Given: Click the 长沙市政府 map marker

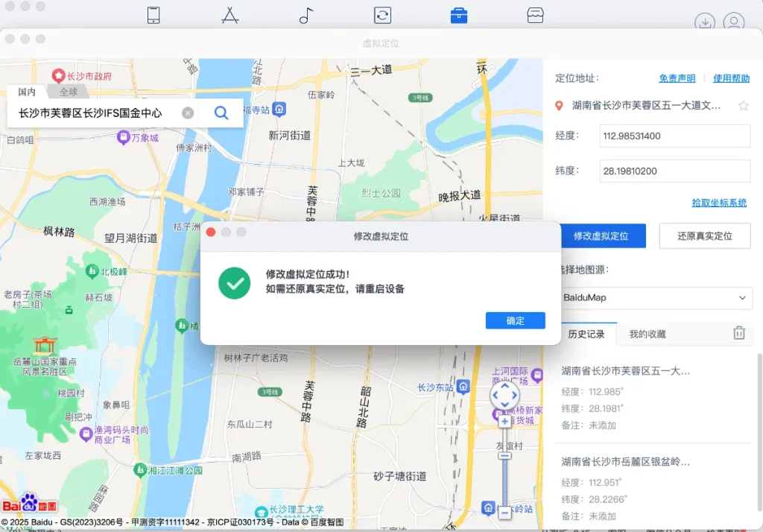Looking at the screenshot, I should click(58, 75).
